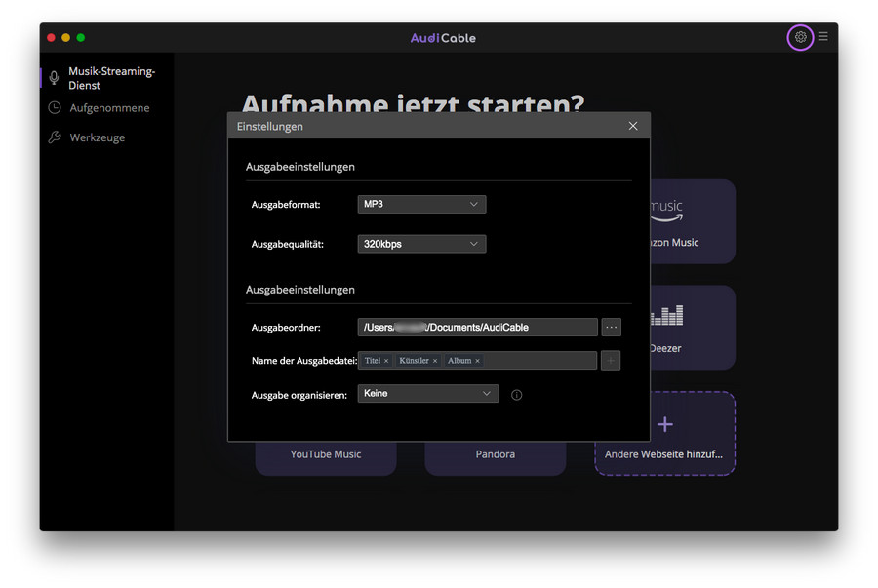Open the Ausgabeformat MP3 dropdown
Viewport: 878px width, 588px height.
click(x=421, y=204)
